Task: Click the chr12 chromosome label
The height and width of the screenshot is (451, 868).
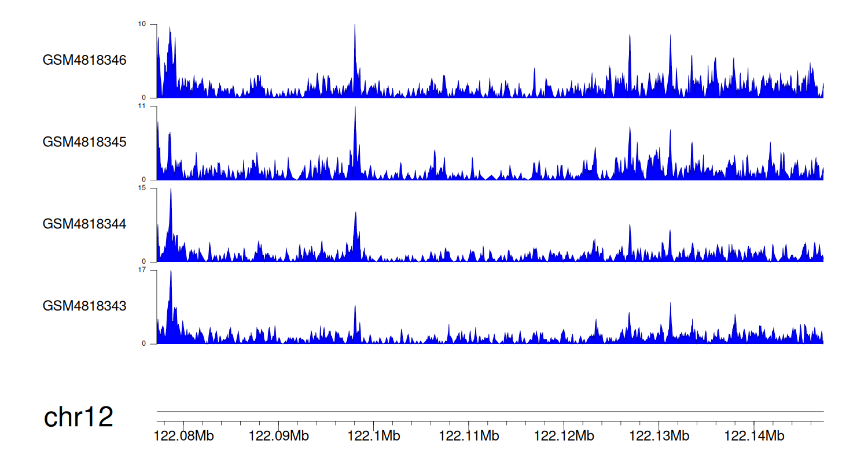Action: pyautogui.click(x=79, y=417)
